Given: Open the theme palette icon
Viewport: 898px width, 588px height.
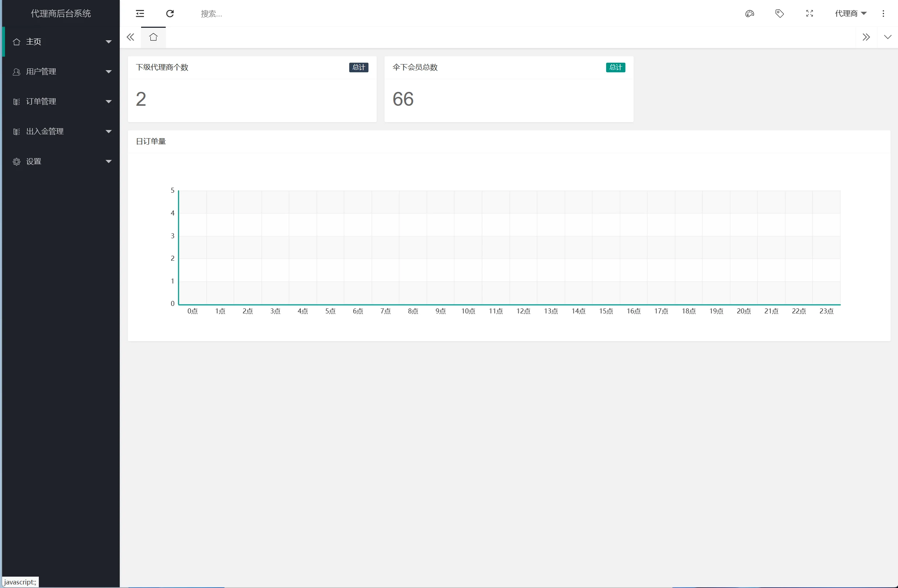Looking at the screenshot, I should click(x=749, y=14).
